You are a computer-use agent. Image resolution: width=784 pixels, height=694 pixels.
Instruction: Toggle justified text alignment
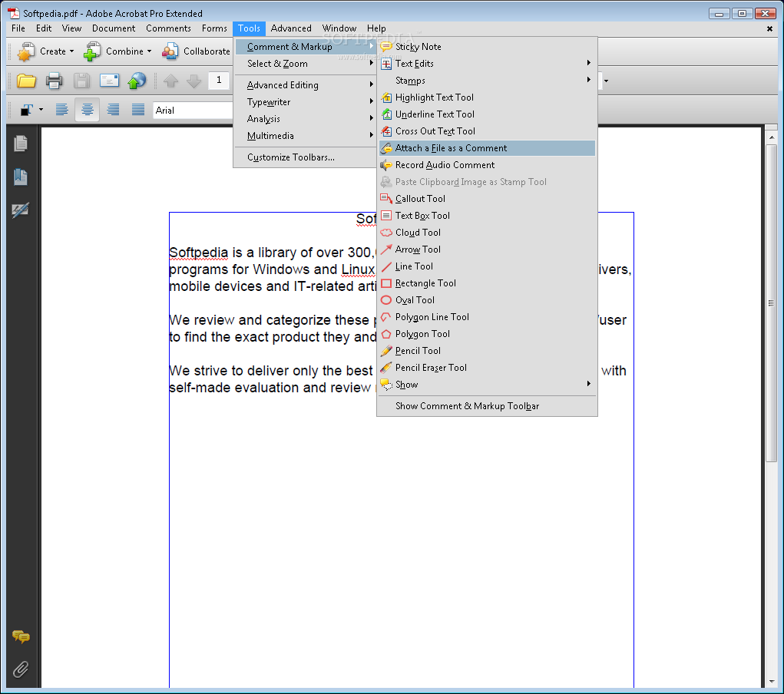pyautogui.click(x=138, y=110)
